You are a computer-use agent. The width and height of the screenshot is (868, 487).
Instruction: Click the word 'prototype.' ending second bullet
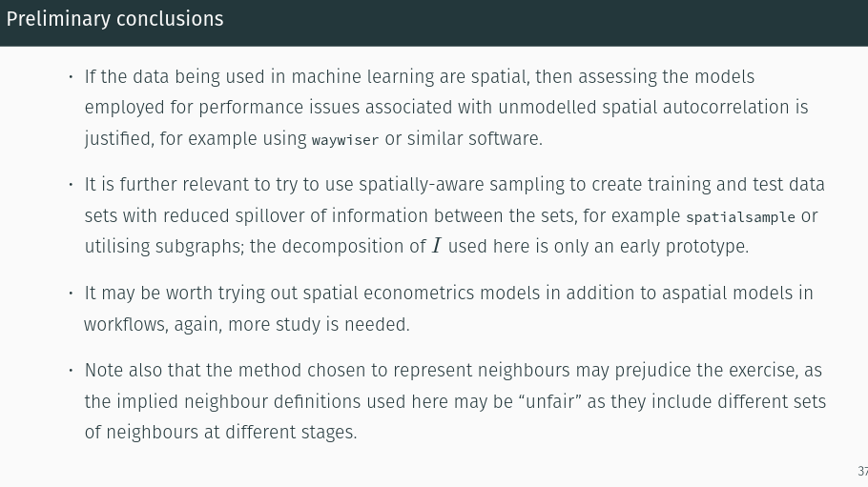707,247
